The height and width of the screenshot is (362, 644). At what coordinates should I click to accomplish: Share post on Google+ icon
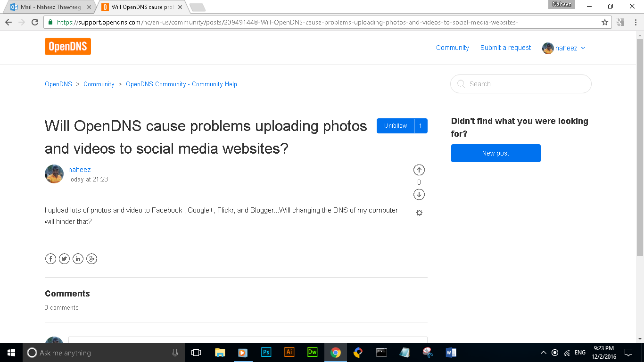pos(91,258)
